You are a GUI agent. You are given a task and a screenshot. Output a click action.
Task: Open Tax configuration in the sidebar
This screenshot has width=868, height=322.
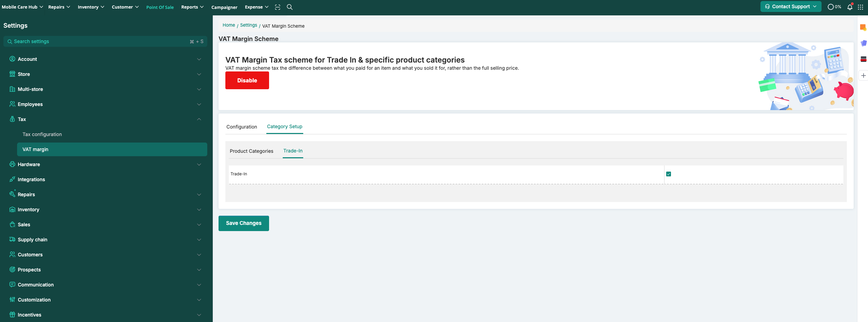point(42,134)
